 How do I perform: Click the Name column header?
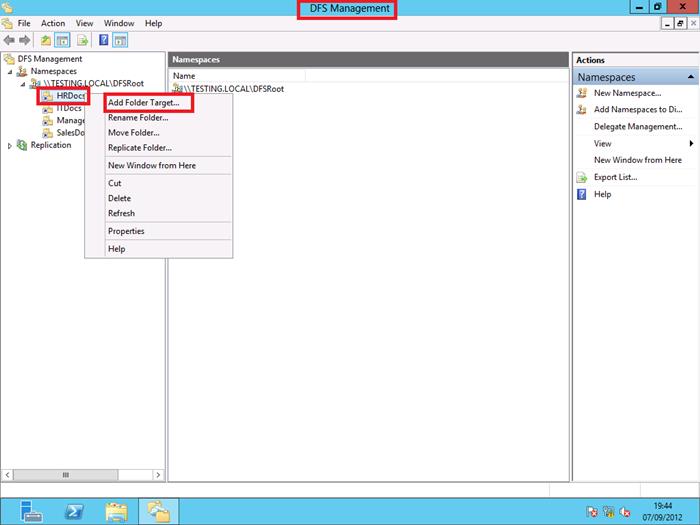pos(237,76)
